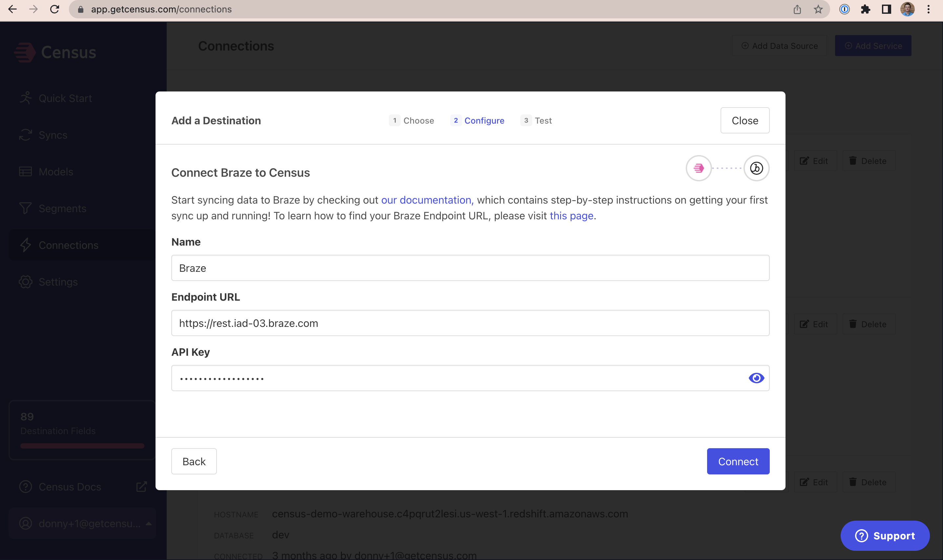Toggle browser side panel icon
Viewport: 943px width, 560px height.
[x=886, y=10]
